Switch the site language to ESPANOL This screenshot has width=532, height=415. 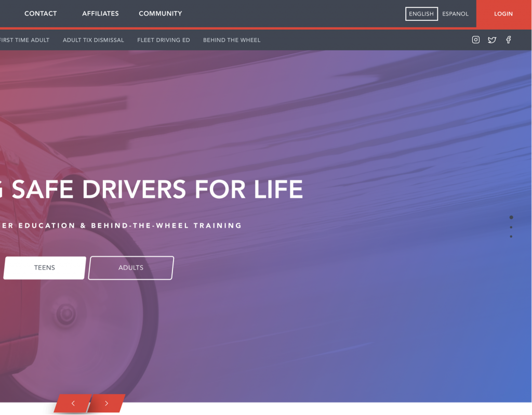(456, 14)
